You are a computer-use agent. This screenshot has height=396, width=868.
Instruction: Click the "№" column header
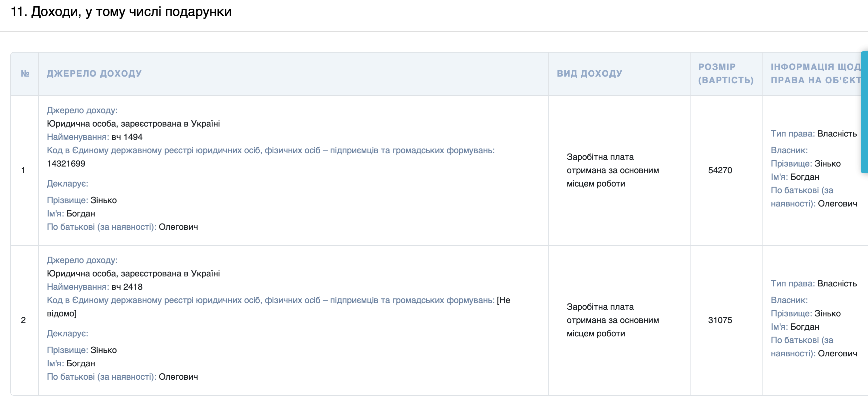click(x=25, y=74)
